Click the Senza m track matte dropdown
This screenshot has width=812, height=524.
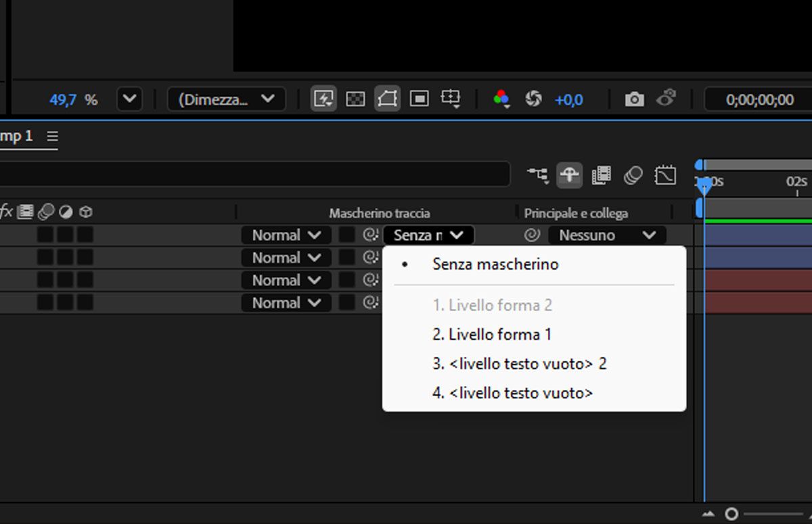pyautogui.click(x=428, y=235)
